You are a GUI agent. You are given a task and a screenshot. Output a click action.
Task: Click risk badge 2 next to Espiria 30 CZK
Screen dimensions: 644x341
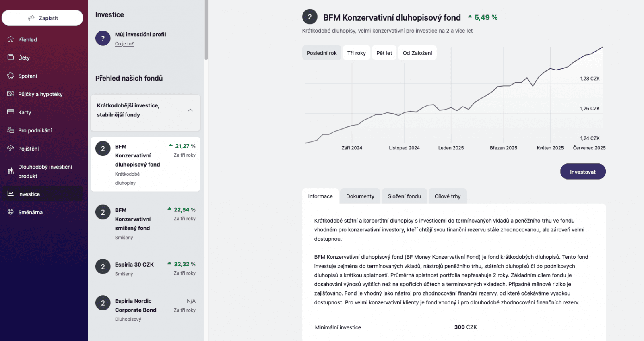click(x=103, y=267)
